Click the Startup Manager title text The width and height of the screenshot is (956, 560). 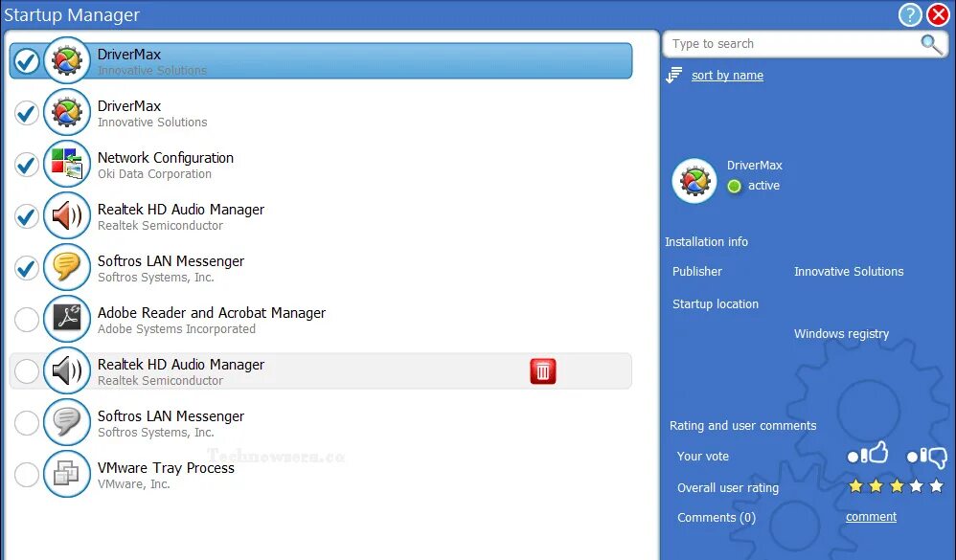click(72, 15)
